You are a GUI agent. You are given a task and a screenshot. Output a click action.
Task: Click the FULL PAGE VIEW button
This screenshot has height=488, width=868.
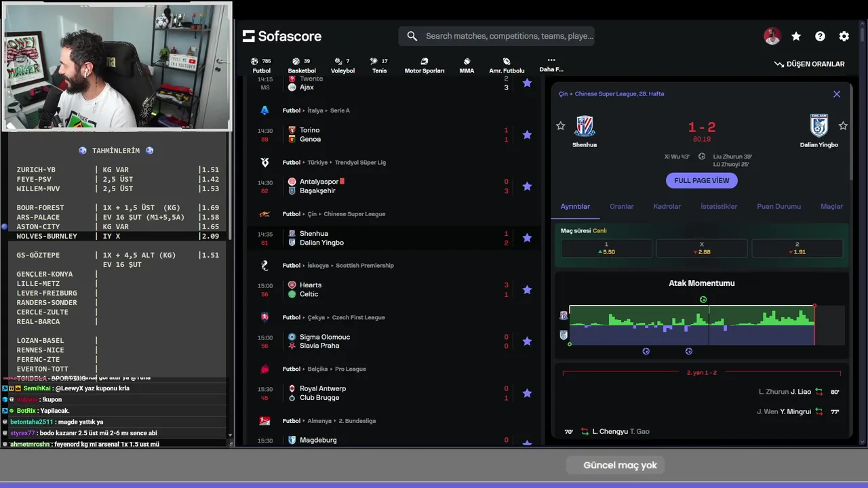(702, 180)
